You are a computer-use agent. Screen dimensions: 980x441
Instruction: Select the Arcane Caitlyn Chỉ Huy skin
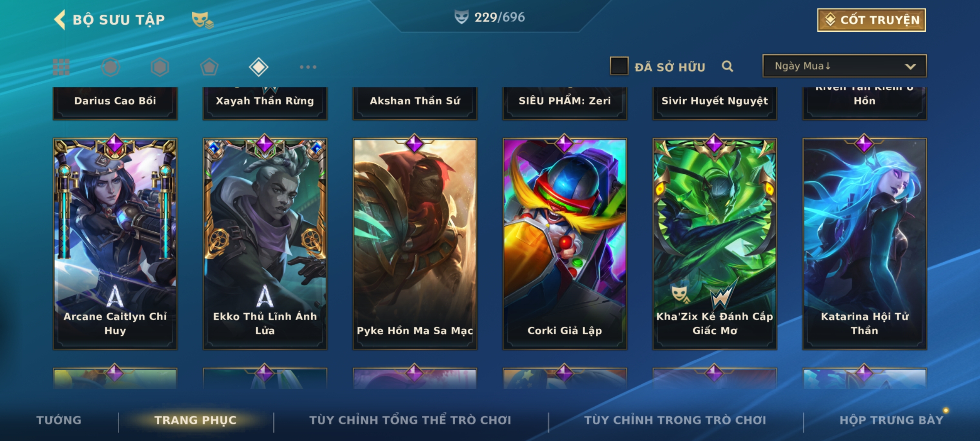[115, 244]
